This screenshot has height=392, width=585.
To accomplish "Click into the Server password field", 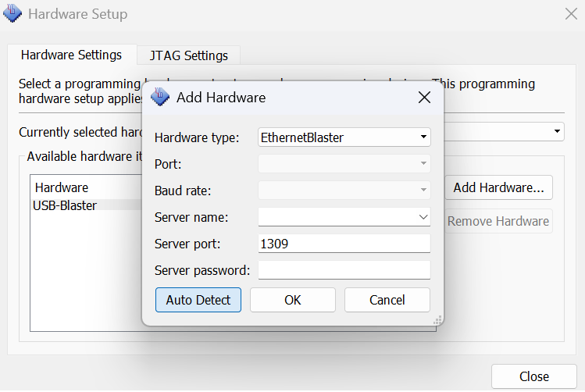I will tap(344, 270).
